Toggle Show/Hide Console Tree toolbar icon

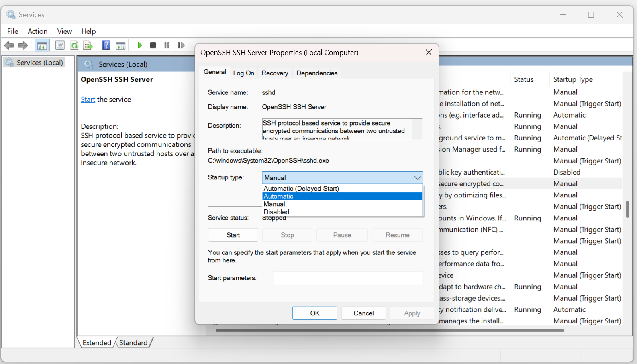[x=42, y=45]
